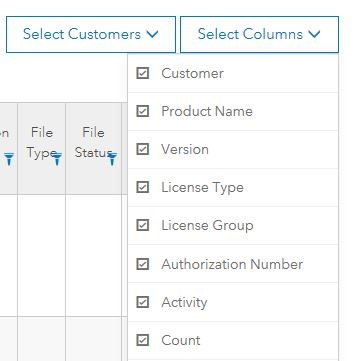Uncheck the Count column checkbox
This screenshot has width=364, height=361.
click(x=143, y=340)
